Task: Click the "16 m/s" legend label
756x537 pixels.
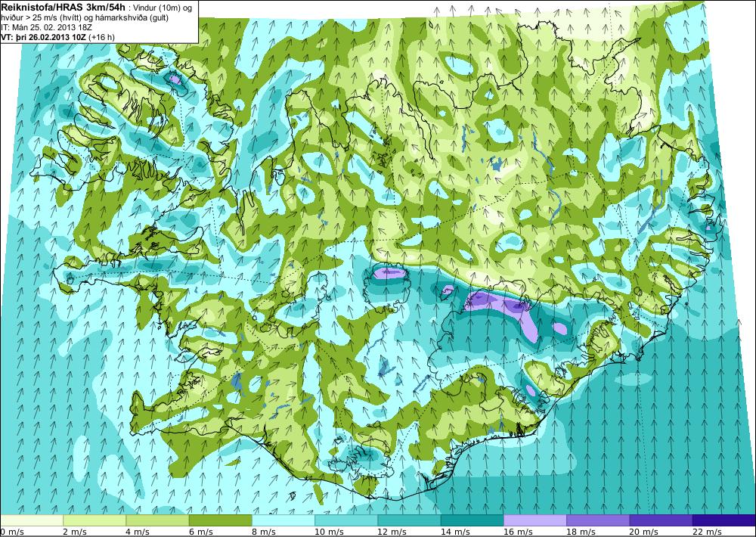Action: point(519,532)
